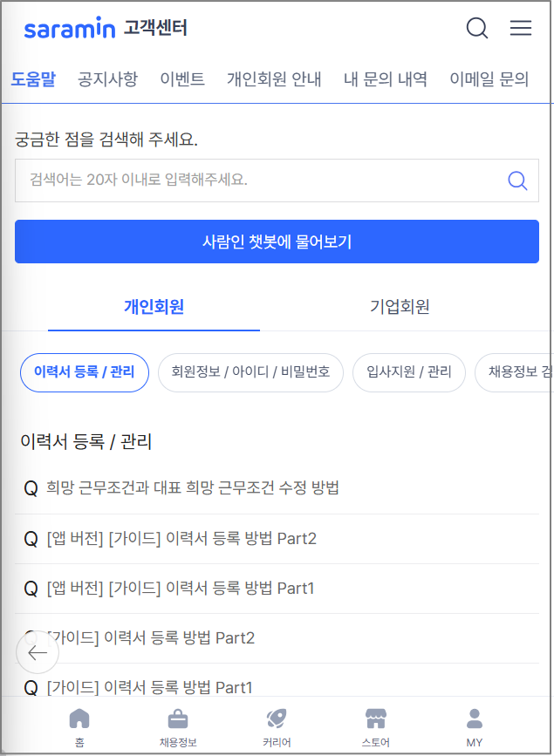554x756 pixels.
Task: Expand the [가이드] 이력서 등록 방법 Part1 entry
Action: click(152, 688)
